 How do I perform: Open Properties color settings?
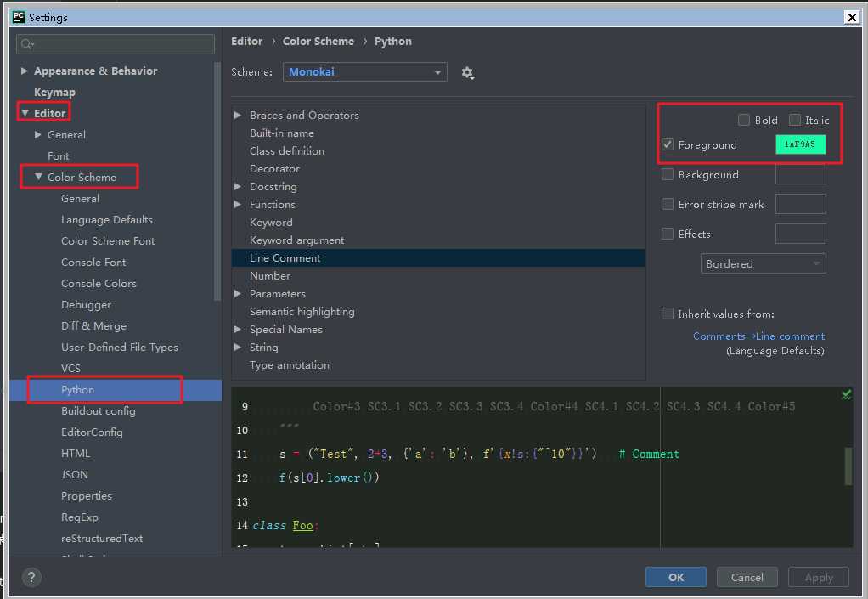click(x=87, y=496)
